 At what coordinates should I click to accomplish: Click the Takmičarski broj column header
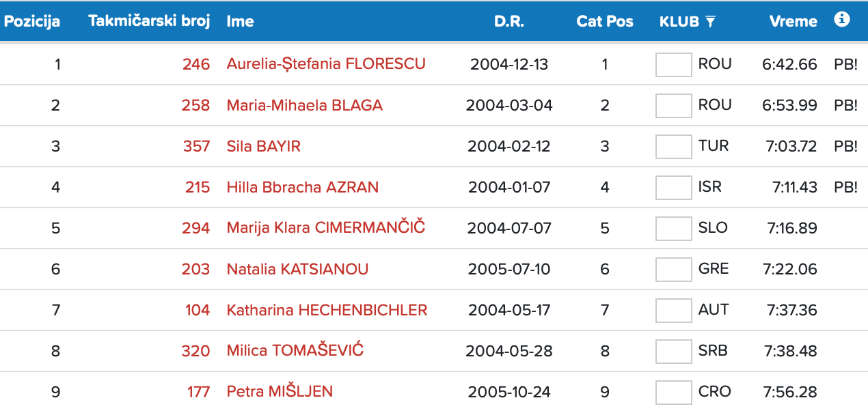tap(149, 21)
